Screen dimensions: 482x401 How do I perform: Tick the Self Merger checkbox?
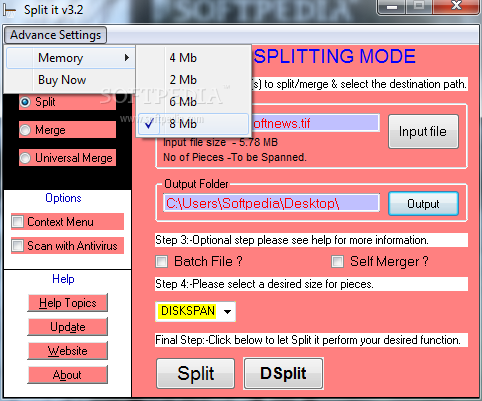(337, 262)
